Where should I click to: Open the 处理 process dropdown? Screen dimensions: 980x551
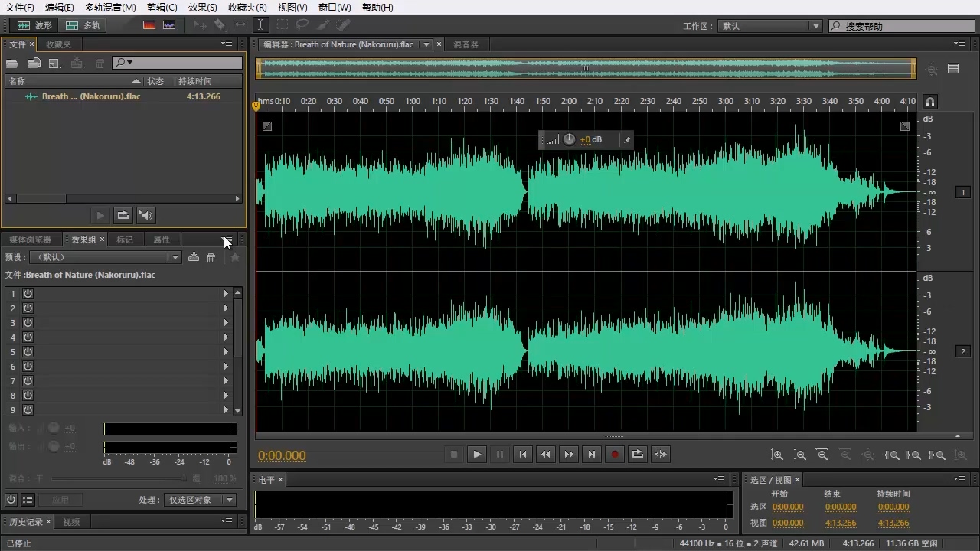(x=201, y=500)
